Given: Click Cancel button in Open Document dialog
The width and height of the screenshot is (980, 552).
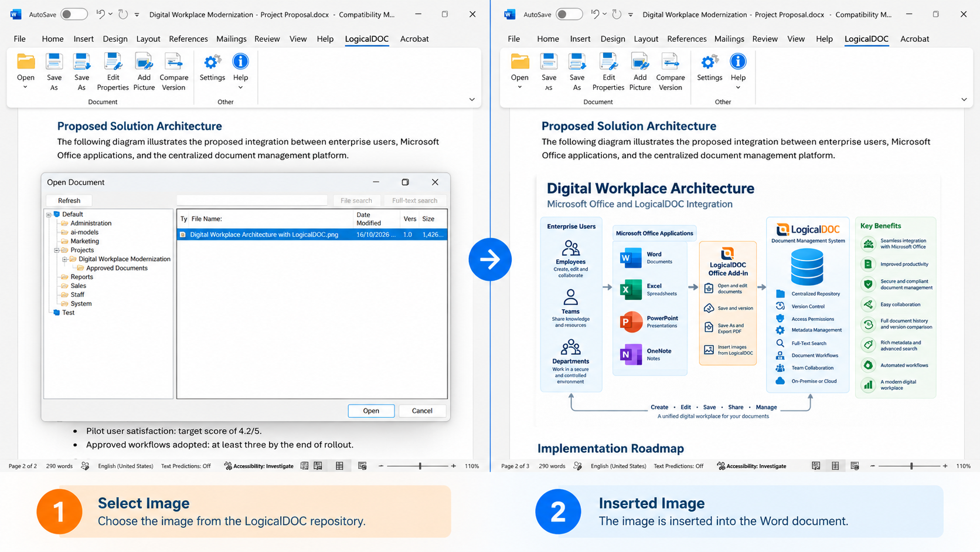Looking at the screenshot, I should click(422, 411).
